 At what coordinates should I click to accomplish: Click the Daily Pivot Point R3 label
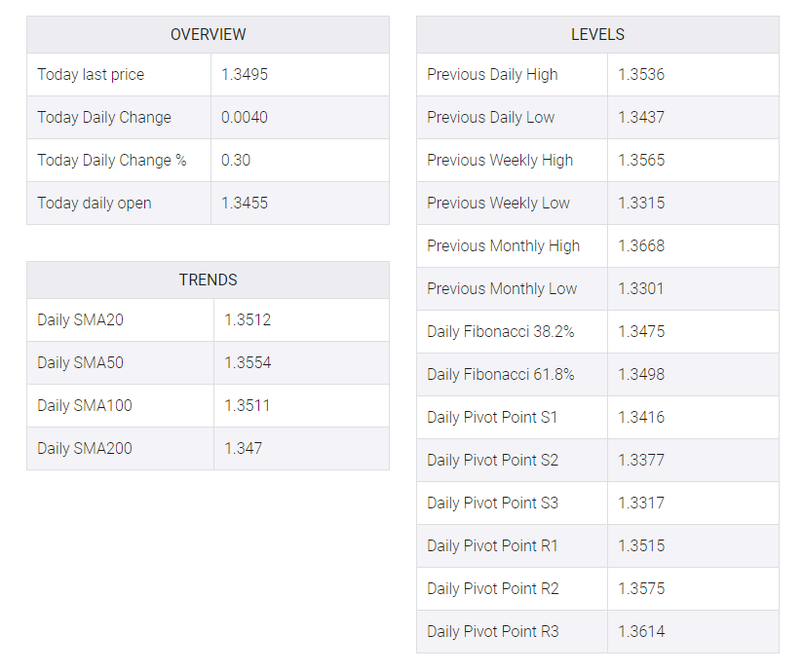coord(493,631)
